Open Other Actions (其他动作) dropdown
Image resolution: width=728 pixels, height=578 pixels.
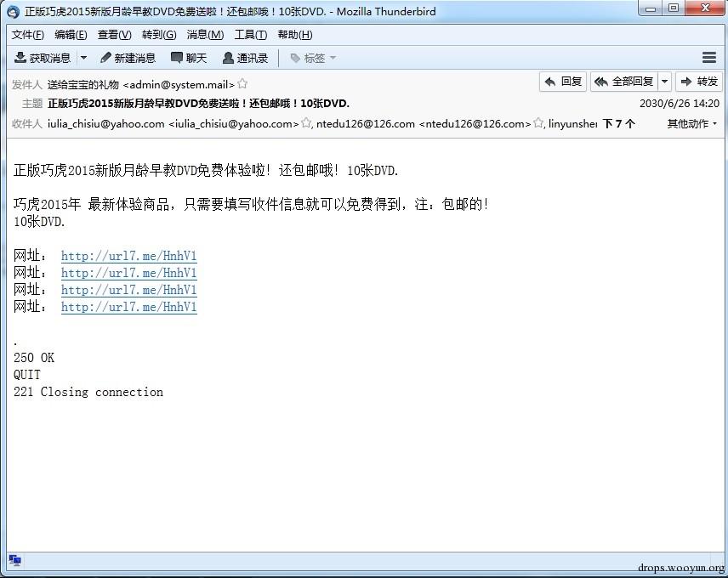(691, 123)
